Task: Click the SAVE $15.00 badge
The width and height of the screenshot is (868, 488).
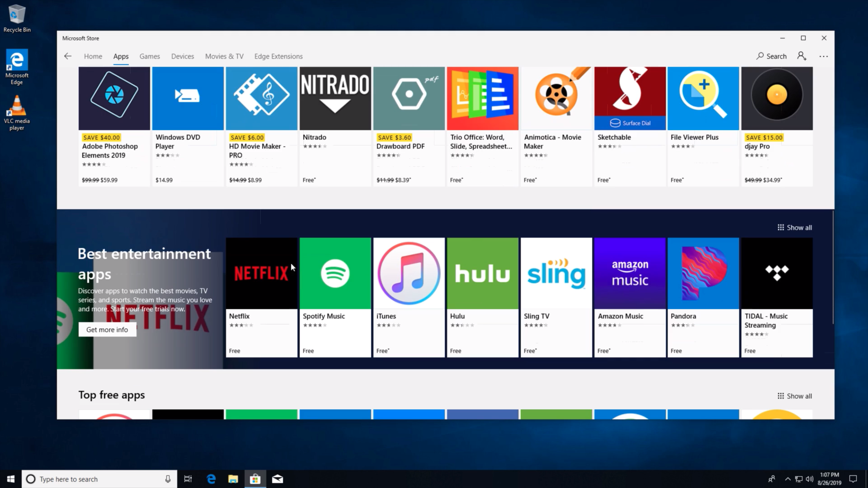Action: click(x=764, y=137)
